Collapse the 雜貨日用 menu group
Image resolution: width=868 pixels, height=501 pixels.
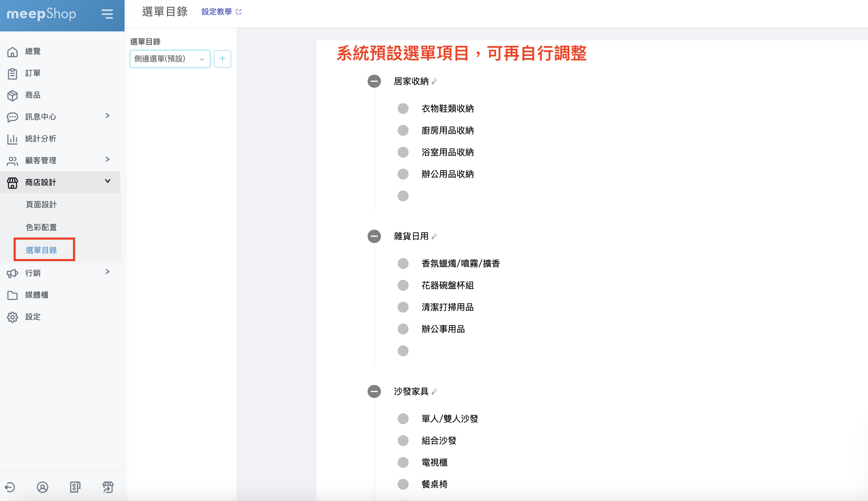[x=374, y=236]
